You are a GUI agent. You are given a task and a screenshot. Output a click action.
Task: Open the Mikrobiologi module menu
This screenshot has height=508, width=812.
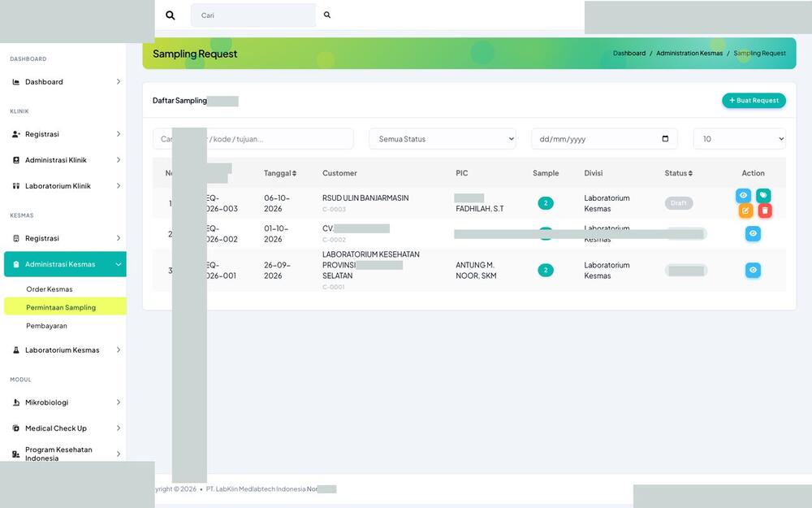click(x=65, y=403)
